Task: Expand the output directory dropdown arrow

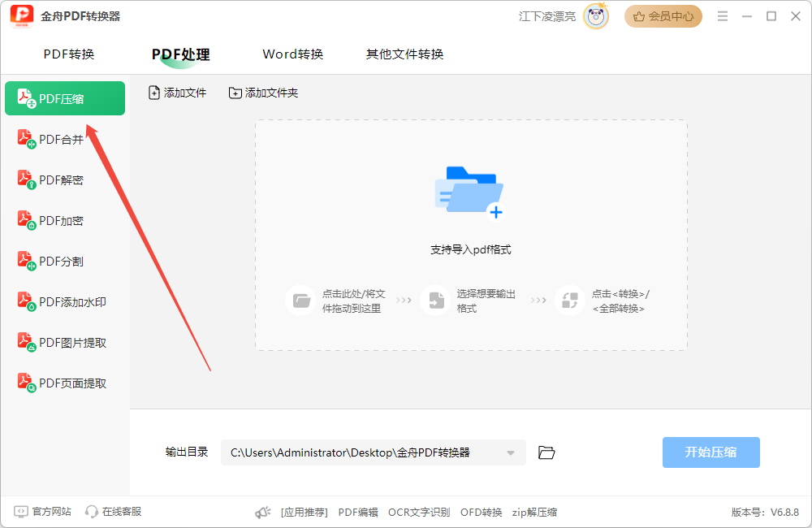Action: coord(511,453)
